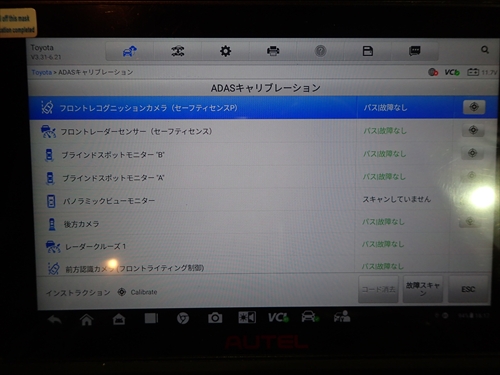Select ブラインドスポットモニター 'A' row
This screenshot has height=375, width=500.
tap(260, 177)
